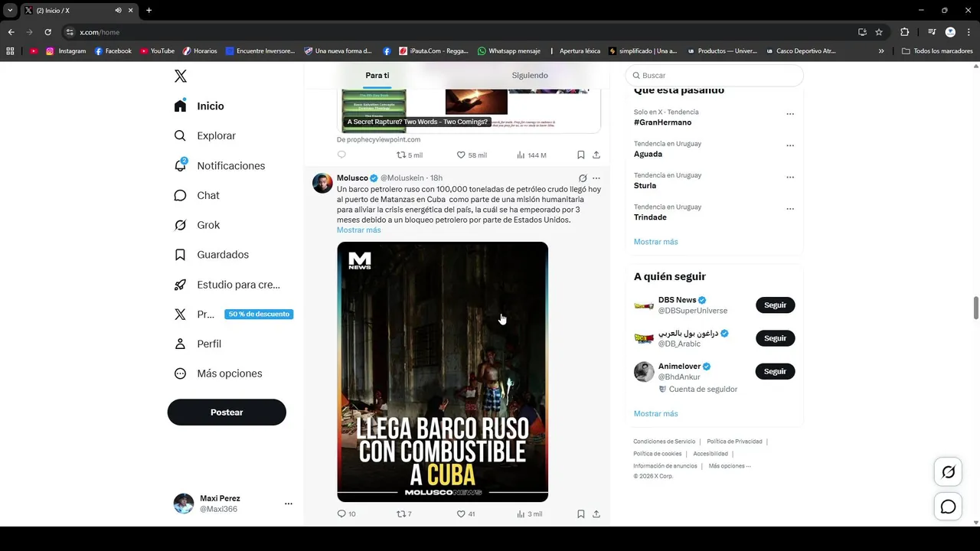
Task: Reload the page in Chrome
Action: 47,32
